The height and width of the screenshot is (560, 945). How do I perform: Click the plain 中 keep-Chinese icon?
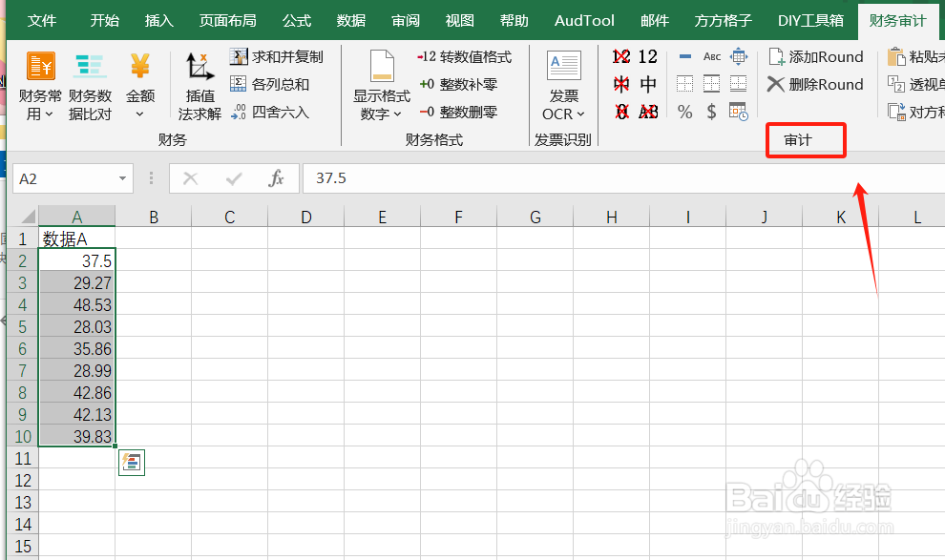(x=648, y=84)
